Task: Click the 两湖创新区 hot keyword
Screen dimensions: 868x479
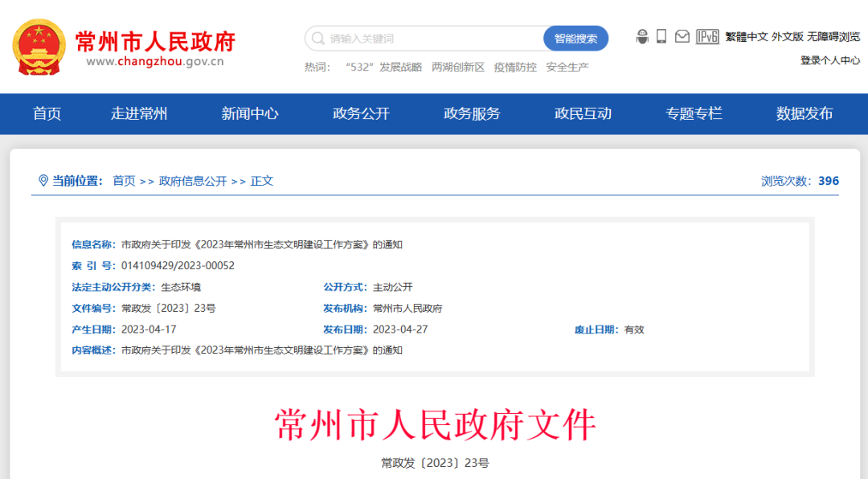Action: (458, 68)
